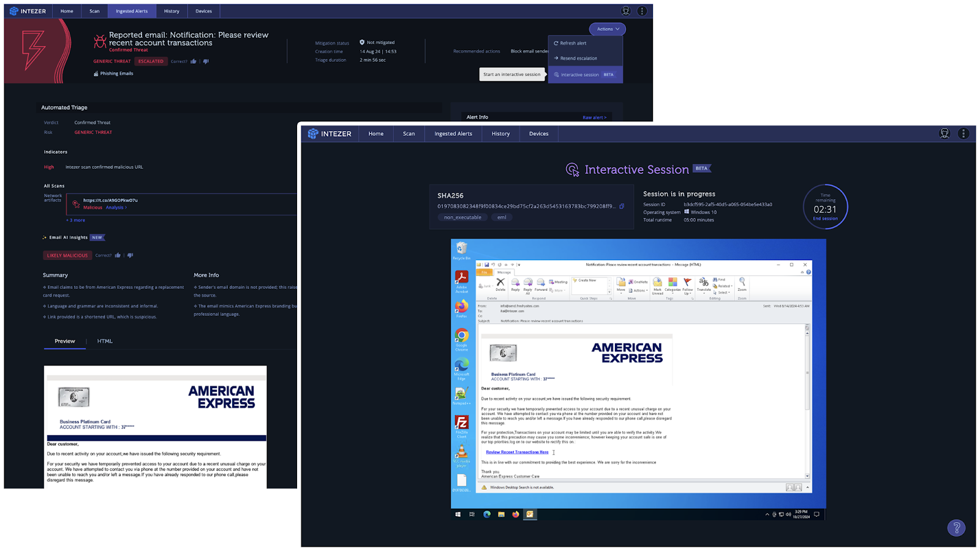980x551 pixels.
Task: Click the Firefox icon in remote taskbar
Action: (515, 514)
